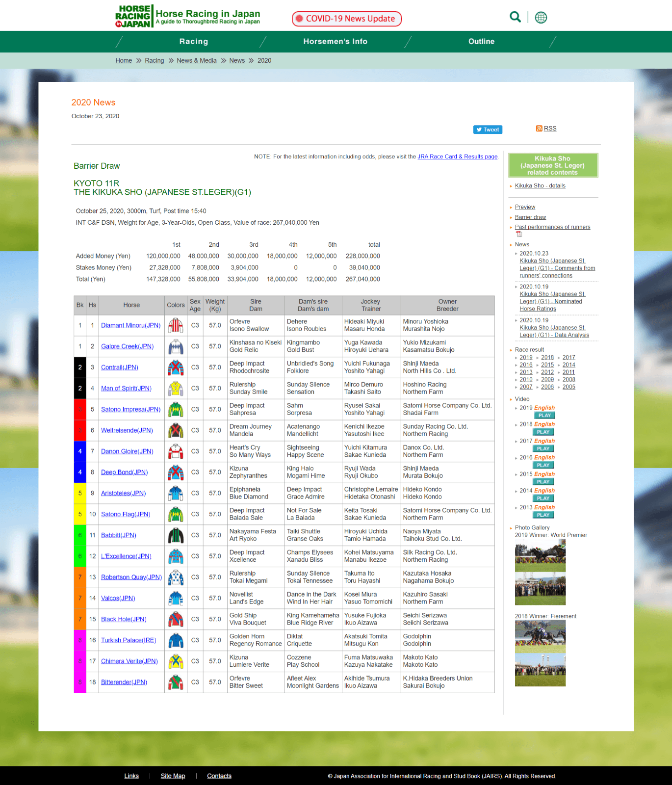Click the search magnifier icon
This screenshot has height=785, width=672.
(515, 17)
